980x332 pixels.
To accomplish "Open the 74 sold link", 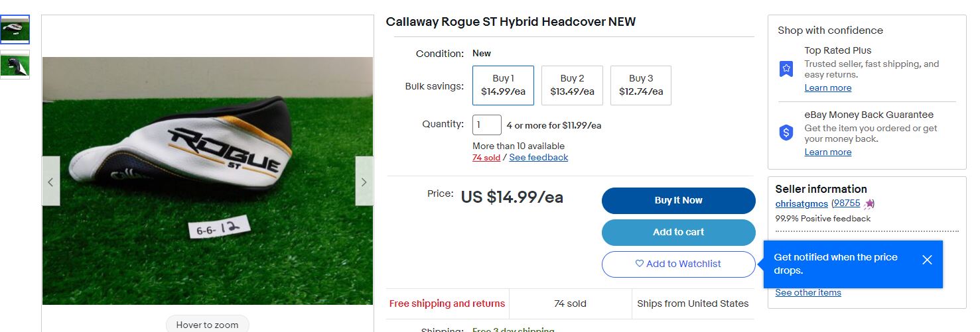I will (x=486, y=158).
